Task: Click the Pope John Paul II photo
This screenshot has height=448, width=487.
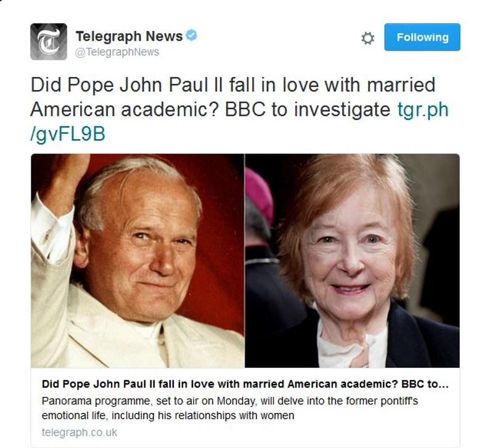Action: [137, 261]
